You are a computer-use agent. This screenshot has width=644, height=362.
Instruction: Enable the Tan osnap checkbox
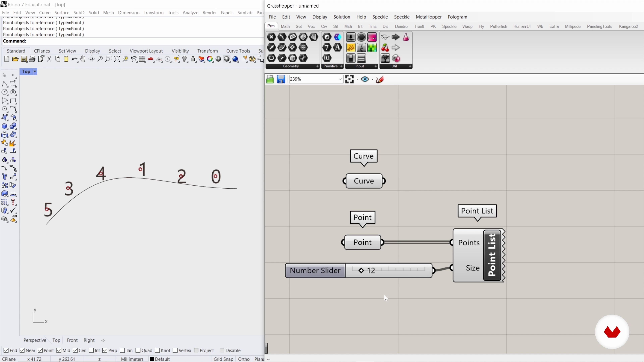tap(122, 350)
